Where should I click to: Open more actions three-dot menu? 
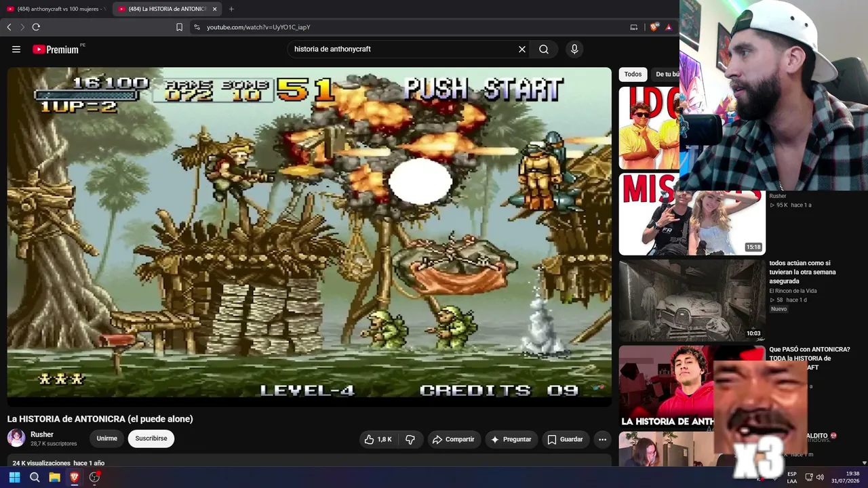(x=602, y=439)
